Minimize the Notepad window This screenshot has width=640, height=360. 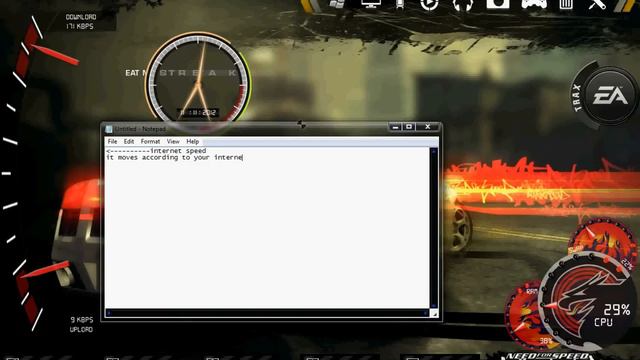(x=395, y=127)
